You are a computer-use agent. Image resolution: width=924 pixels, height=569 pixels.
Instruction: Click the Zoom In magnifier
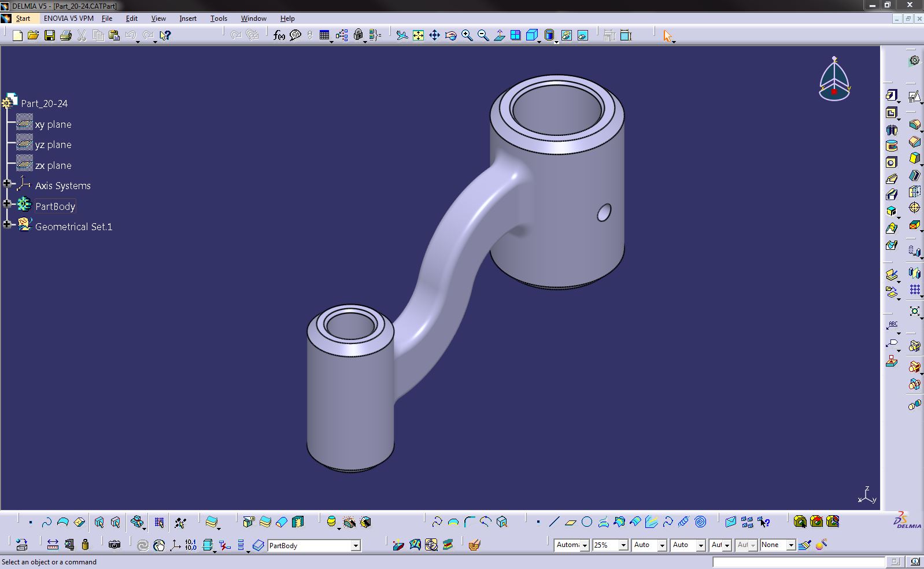(467, 35)
